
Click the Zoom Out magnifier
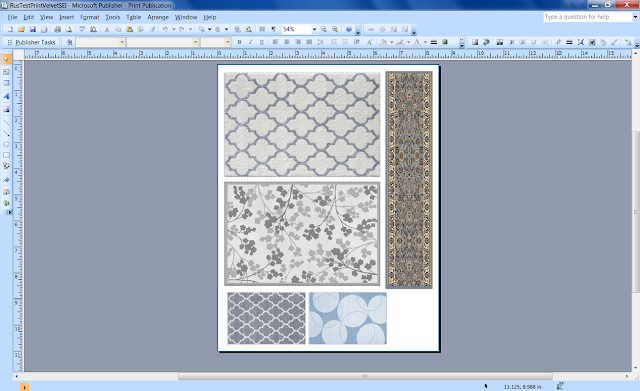324,29
